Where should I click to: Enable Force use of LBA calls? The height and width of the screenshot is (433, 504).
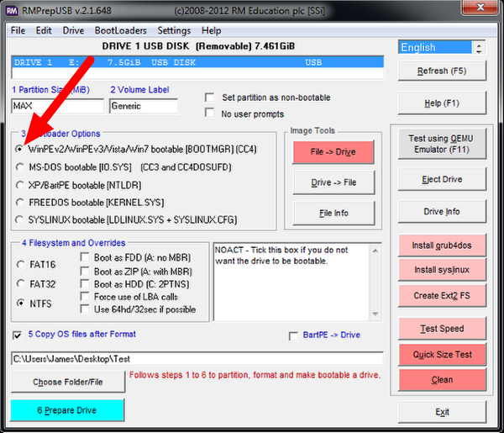click(x=85, y=297)
